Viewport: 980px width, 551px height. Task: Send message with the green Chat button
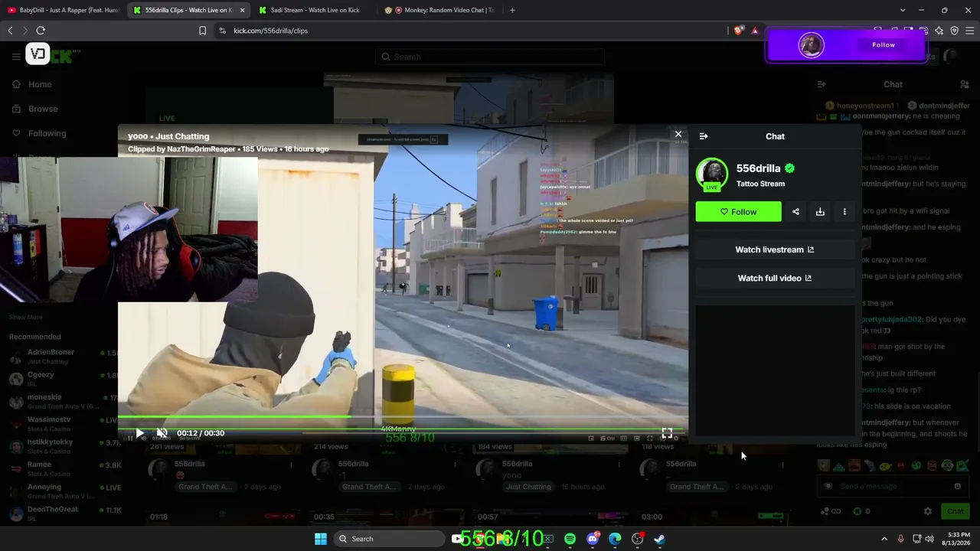click(x=955, y=511)
